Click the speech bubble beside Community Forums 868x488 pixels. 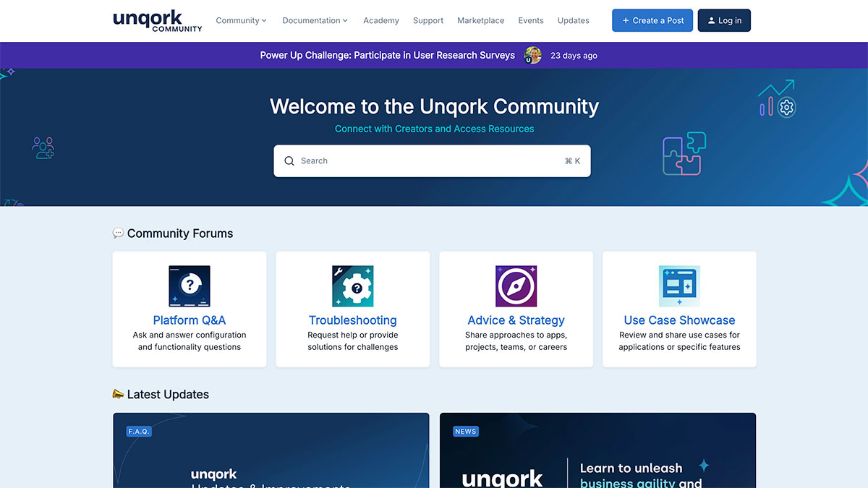pos(118,233)
